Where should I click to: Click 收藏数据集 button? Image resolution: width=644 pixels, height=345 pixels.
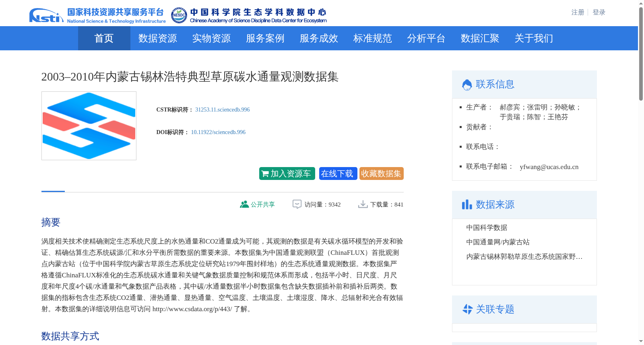click(x=382, y=174)
